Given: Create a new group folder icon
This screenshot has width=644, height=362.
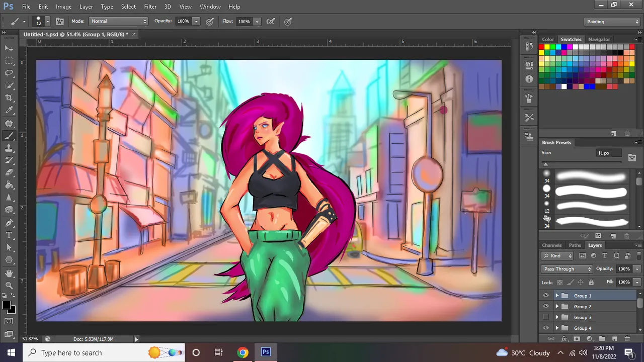Looking at the screenshot, I should click(x=602, y=339).
